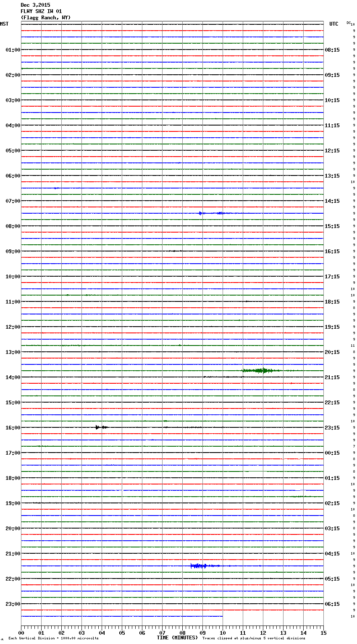Viewport: 357px width, 644px height.
Task: Select the 13:00 MST row label
Action: [13, 352]
